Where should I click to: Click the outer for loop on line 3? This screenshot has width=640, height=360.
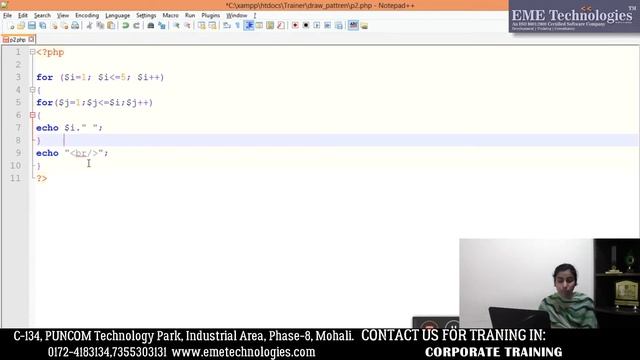tap(100, 77)
